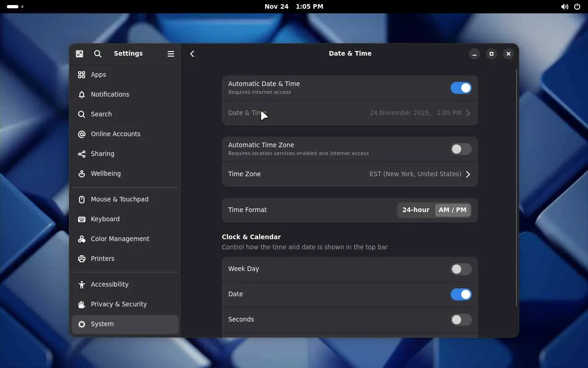Viewport: 588px width, 368px height.
Task: Click the 'Requires internet access' subtitle
Action: (x=260, y=92)
